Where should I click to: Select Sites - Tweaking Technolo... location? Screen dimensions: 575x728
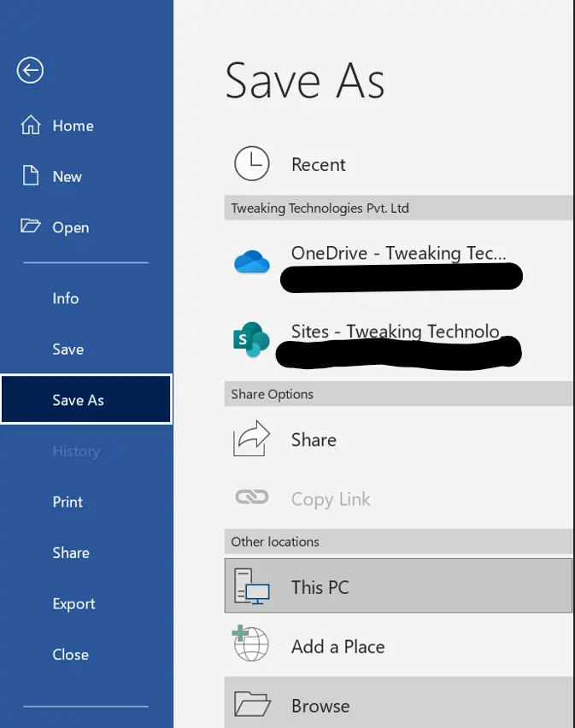[x=399, y=340]
